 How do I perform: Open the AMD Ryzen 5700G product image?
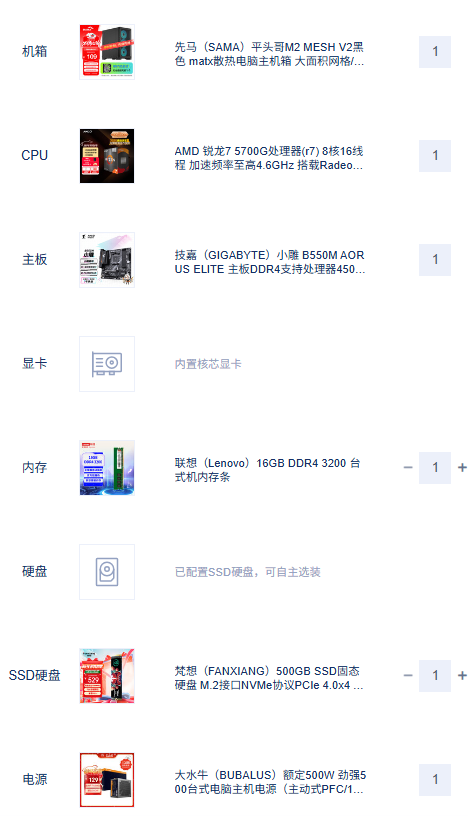coord(107,156)
